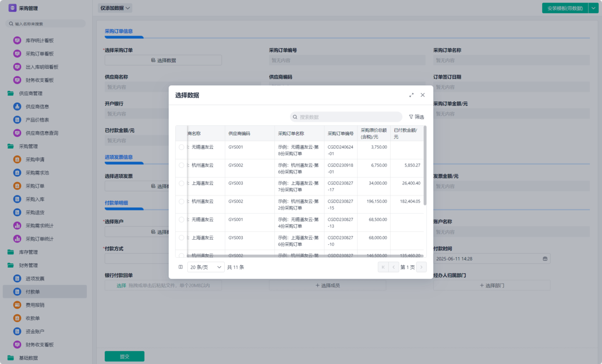Click 安装模板(带数据) button
602x364 pixels.
coord(565,8)
